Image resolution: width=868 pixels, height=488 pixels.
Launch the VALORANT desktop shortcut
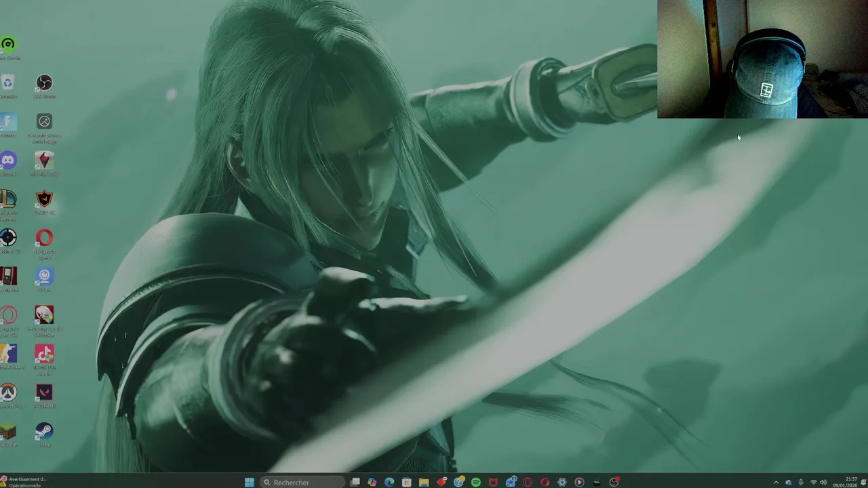(44, 395)
